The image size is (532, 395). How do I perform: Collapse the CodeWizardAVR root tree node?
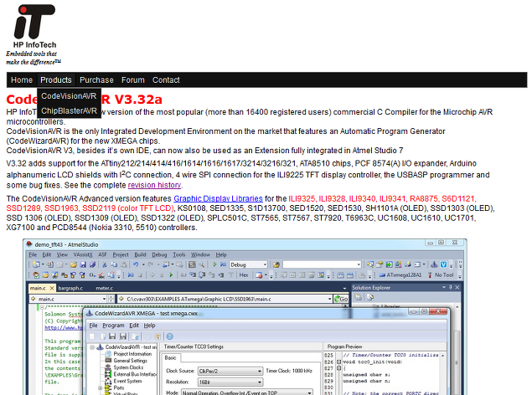(92, 347)
